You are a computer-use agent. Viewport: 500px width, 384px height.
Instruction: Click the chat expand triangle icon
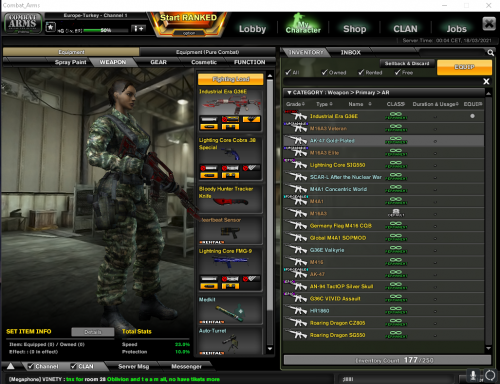tap(11, 366)
